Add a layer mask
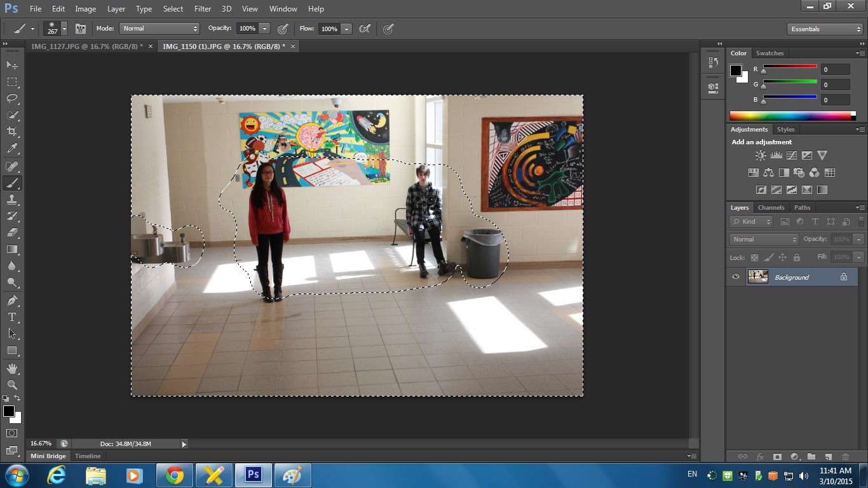868x488 pixels. point(777,456)
